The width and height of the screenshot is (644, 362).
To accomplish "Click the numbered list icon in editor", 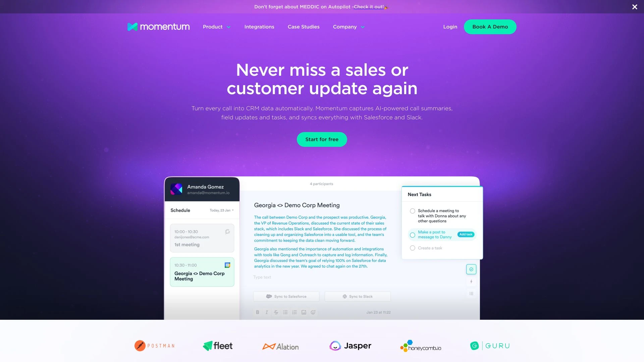I will tap(294, 312).
